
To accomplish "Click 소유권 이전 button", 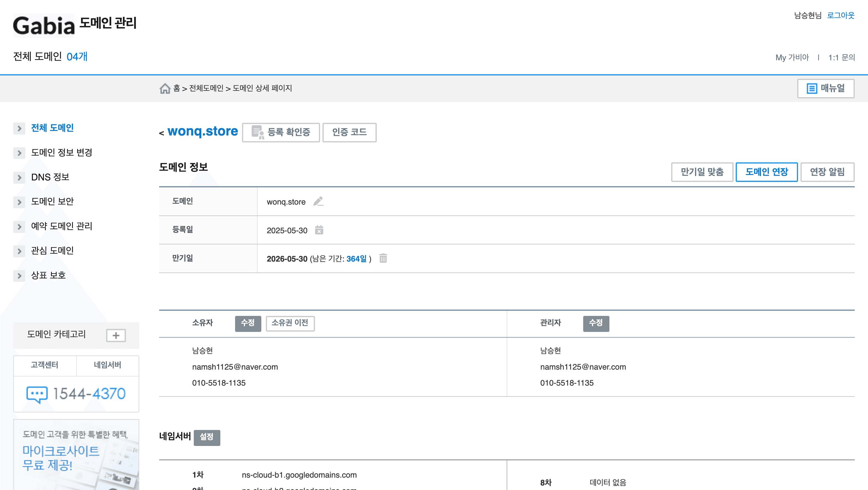I will coord(290,323).
